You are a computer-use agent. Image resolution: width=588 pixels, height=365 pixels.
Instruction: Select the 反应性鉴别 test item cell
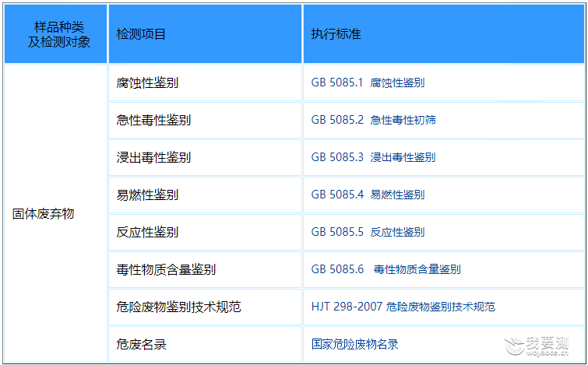205,233
